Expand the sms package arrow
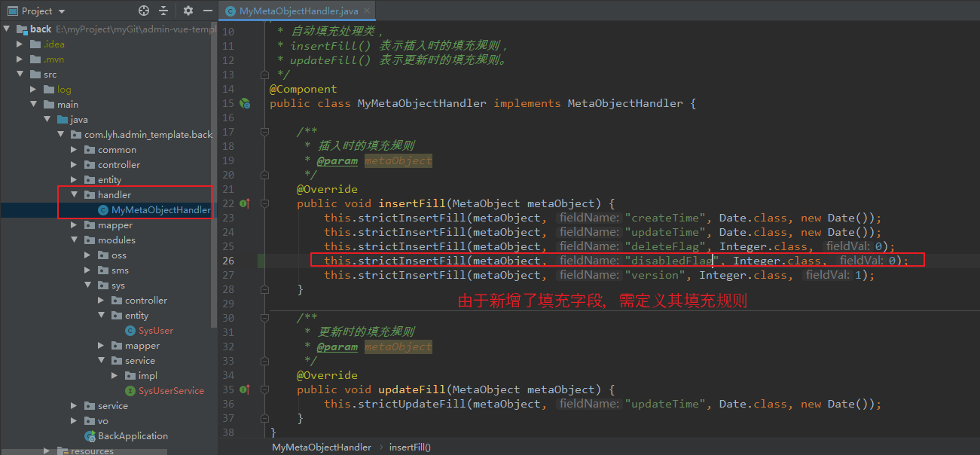This screenshot has width=980, height=455. click(x=87, y=270)
